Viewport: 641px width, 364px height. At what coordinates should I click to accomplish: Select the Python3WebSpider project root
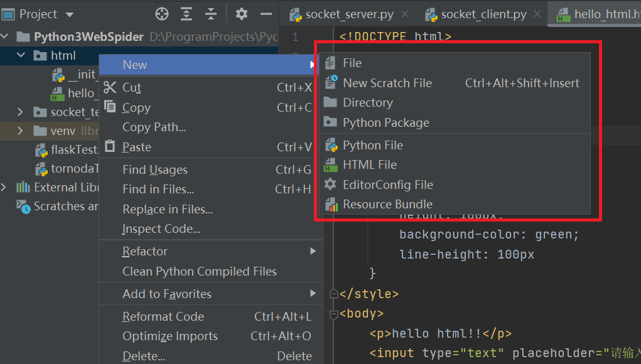pos(89,37)
